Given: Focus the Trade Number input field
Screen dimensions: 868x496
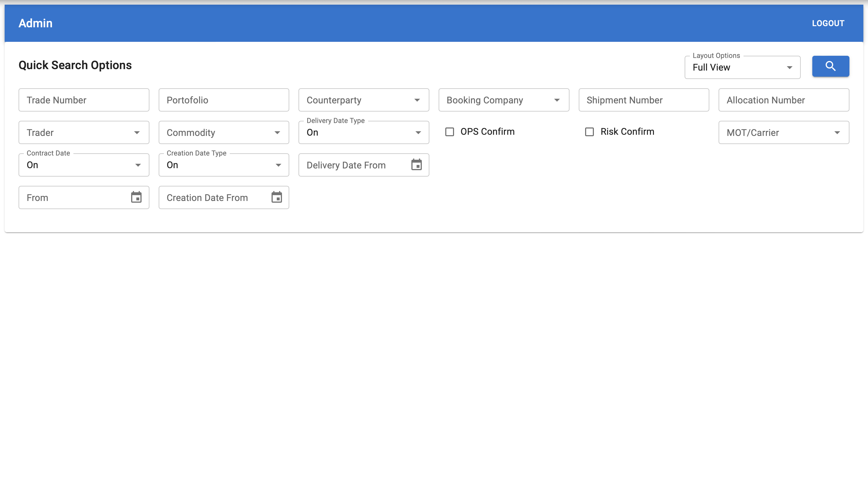Looking at the screenshot, I should (x=84, y=100).
